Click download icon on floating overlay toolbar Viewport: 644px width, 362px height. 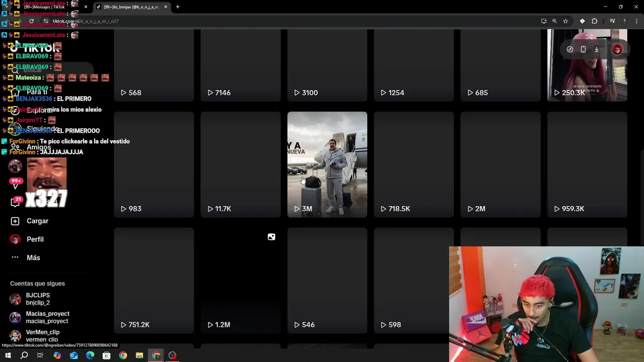[x=597, y=49]
